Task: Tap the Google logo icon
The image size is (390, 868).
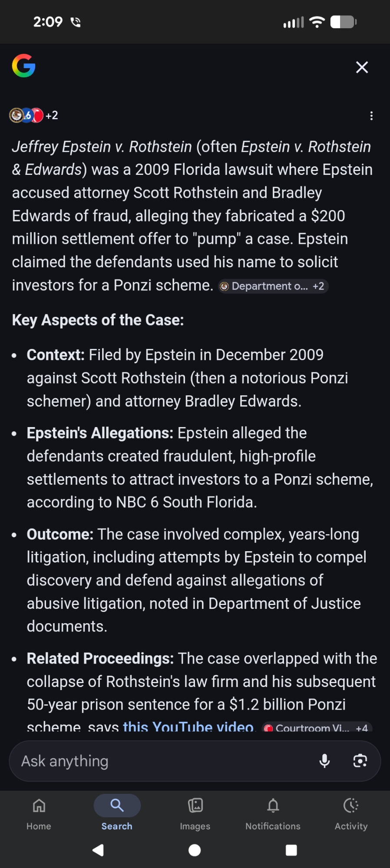Action: point(23,66)
